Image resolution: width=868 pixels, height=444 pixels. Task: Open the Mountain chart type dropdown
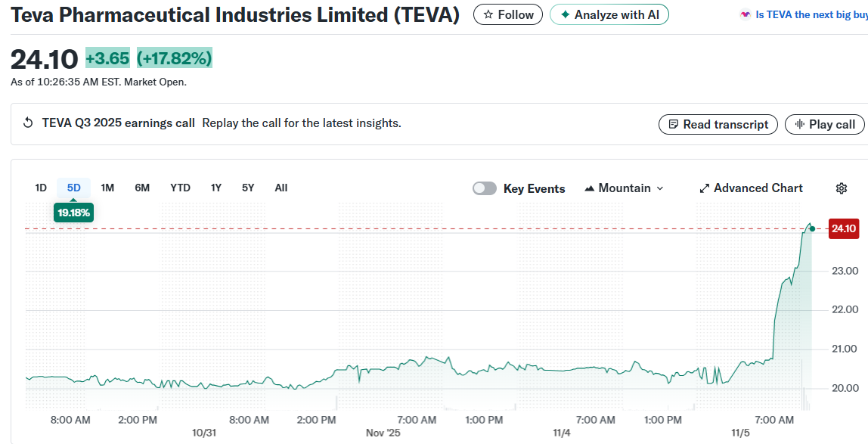click(623, 188)
